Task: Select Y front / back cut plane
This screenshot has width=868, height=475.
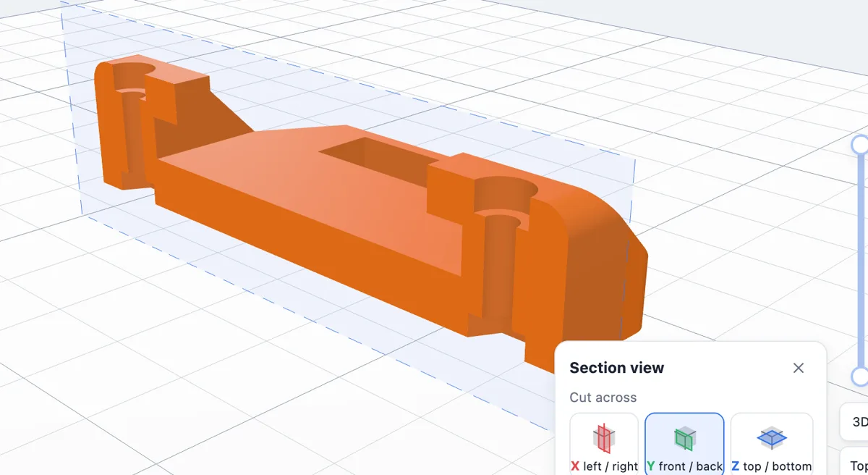Action: tap(684, 444)
